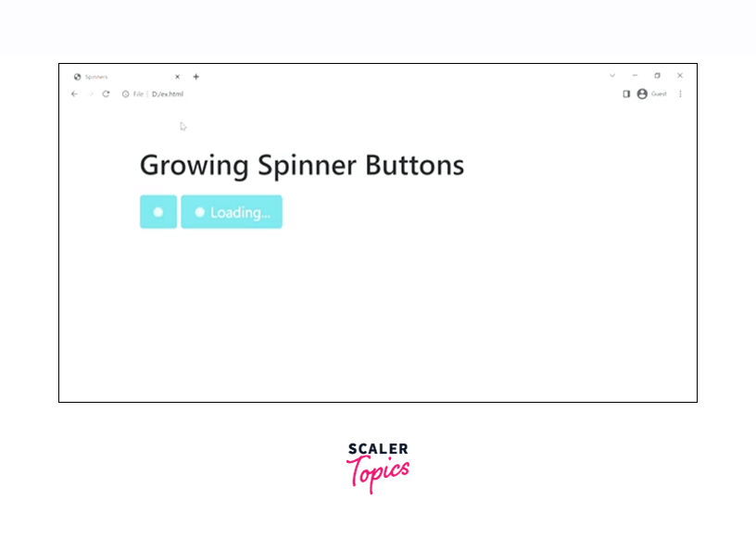This screenshot has height=537, width=756.
Task: Click the Guest profile avatar
Action: 642,94
